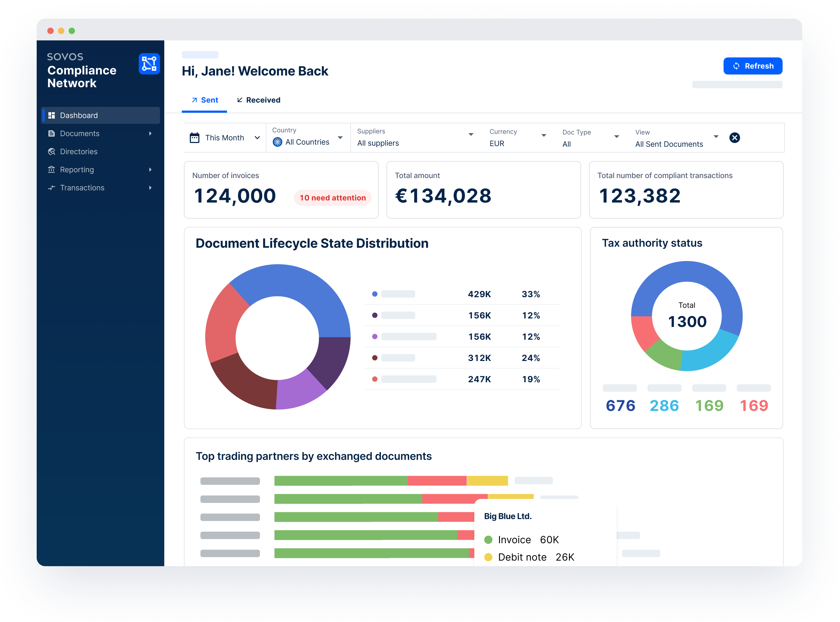Click the Documents icon in the sidebar
Image resolution: width=840 pixels, height=622 pixels.
[x=52, y=133]
